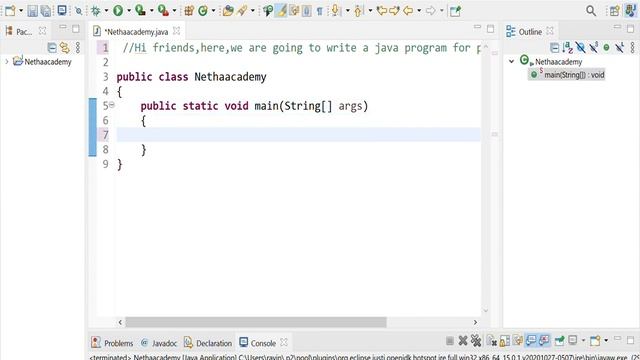Toggle Word Wrap in the toolbar
640x360 pixels.
294,11
